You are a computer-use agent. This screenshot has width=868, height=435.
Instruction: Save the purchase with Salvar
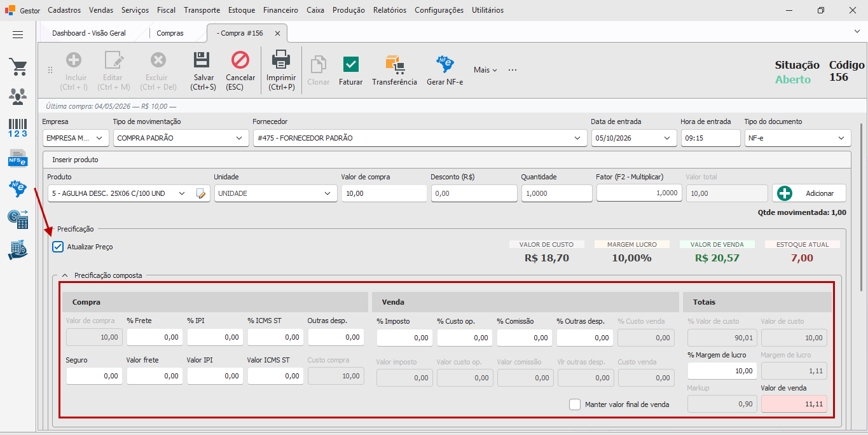coord(203,71)
